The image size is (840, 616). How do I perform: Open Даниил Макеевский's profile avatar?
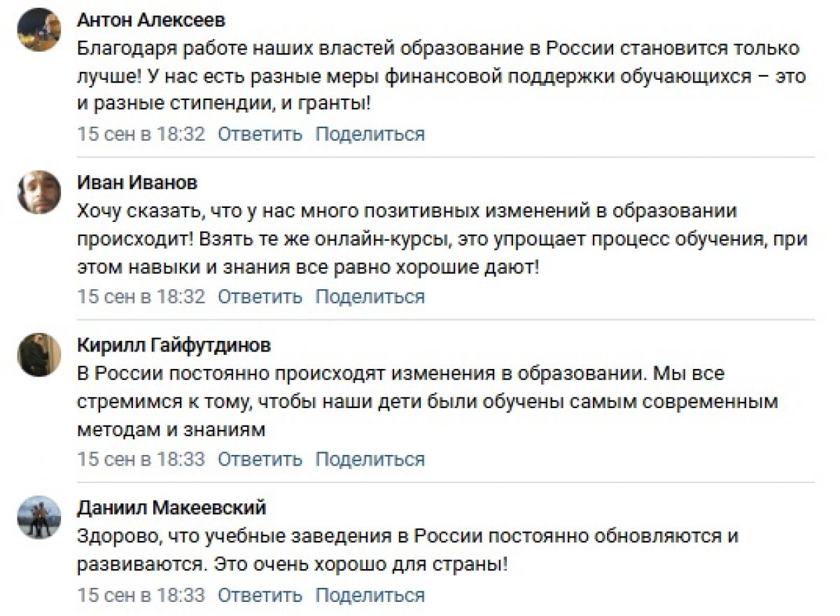(x=39, y=517)
